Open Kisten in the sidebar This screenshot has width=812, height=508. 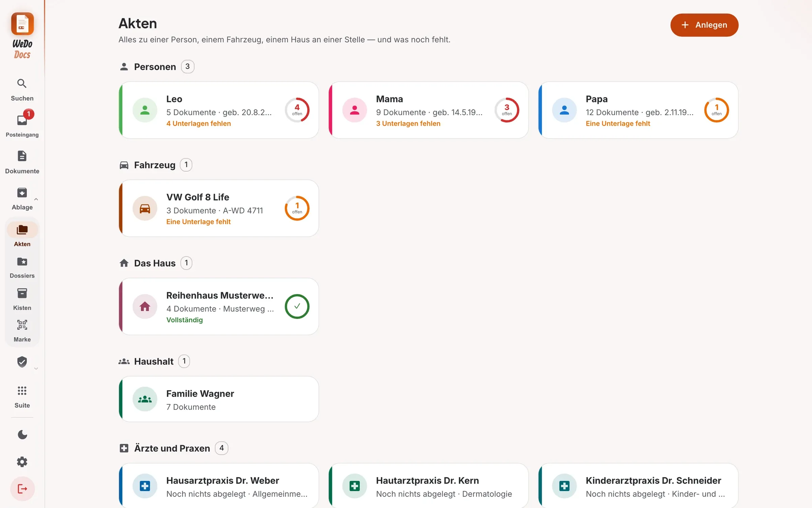(22, 299)
